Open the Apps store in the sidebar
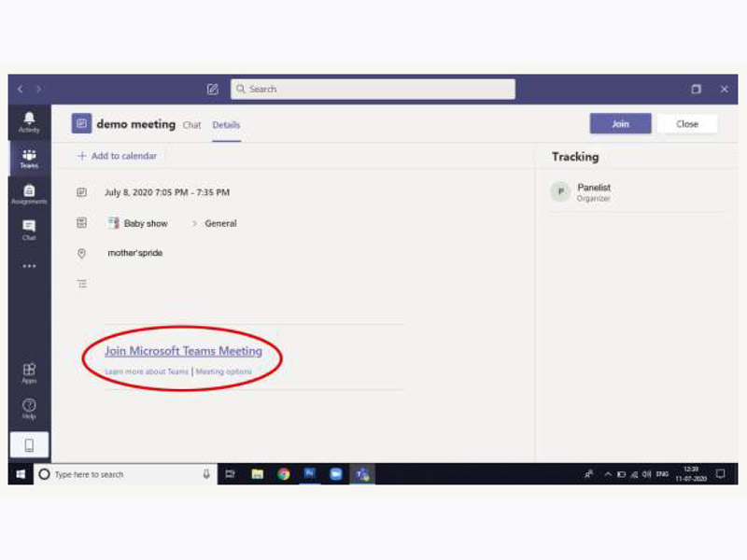The image size is (747, 560). pyautogui.click(x=29, y=373)
